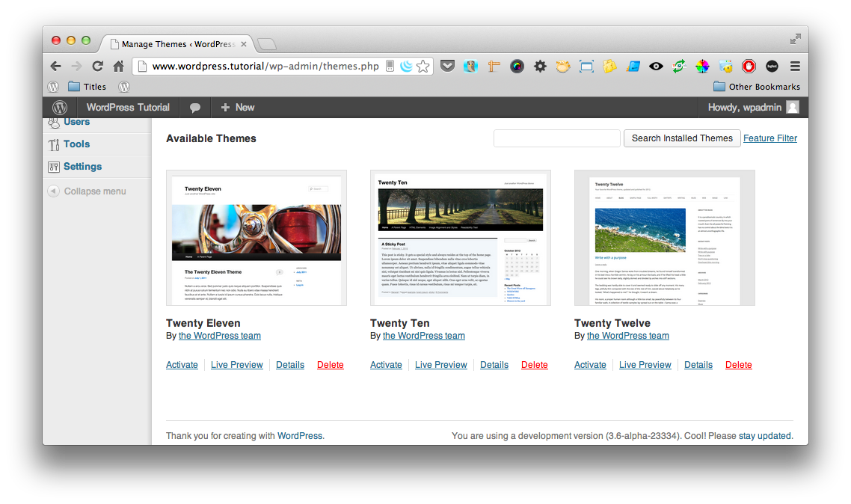This screenshot has height=504, width=851.
Task: Collapse the admin sidebar menu
Action: click(x=87, y=191)
